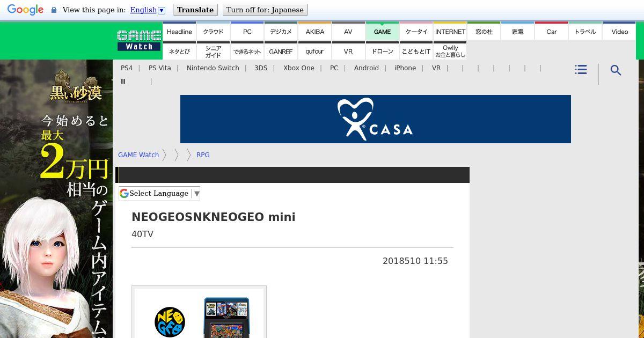Image resolution: width=644 pixels, height=338 pixels.
Task: Click the NEOGEO mini article headline
Action: click(x=214, y=217)
